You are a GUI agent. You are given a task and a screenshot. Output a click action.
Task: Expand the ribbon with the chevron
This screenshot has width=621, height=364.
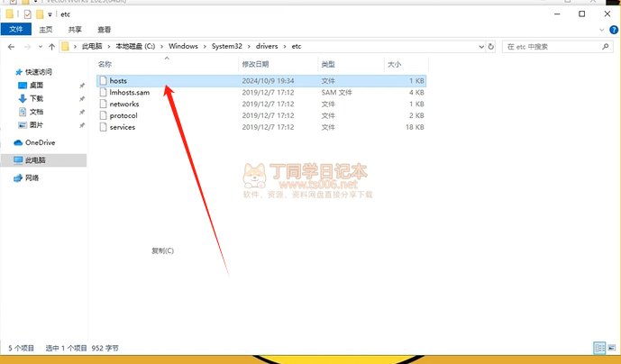pos(601,30)
